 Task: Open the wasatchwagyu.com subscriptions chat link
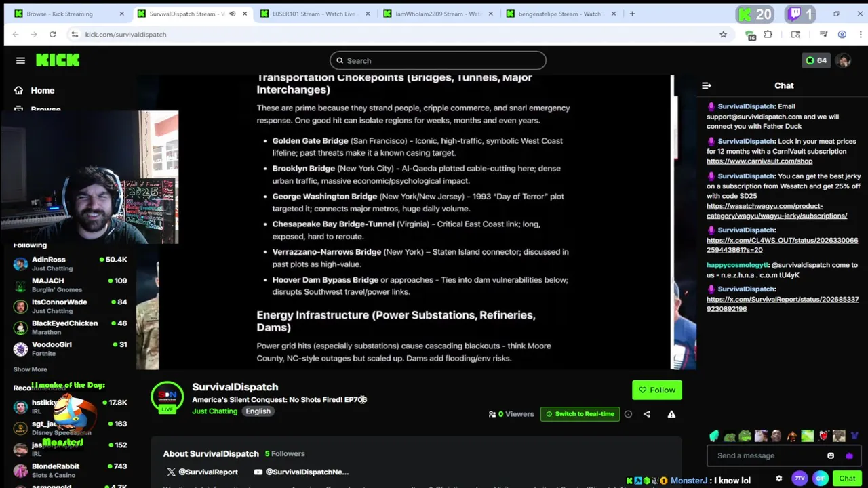pyautogui.click(x=776, y=211)
